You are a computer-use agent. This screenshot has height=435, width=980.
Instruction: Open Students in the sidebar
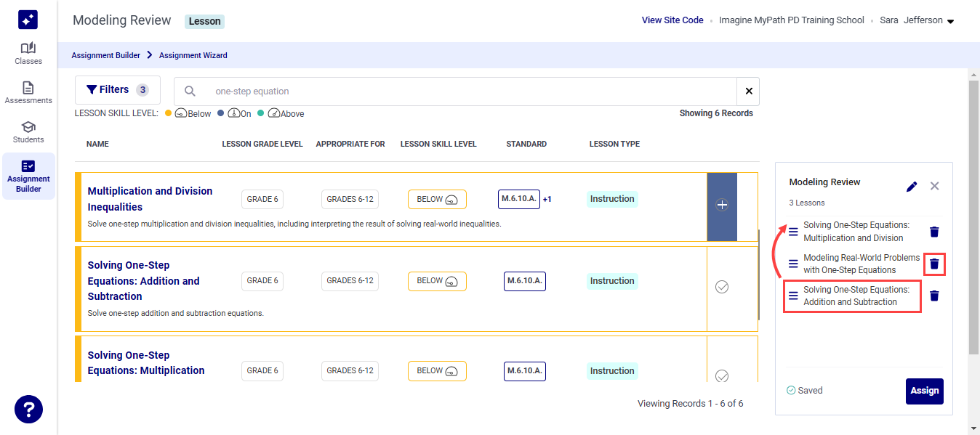point(28,132)
